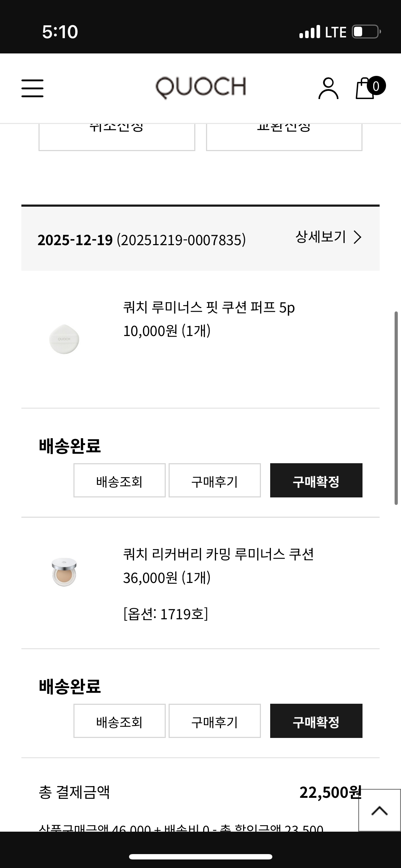401x868 pixels.
Task: Open 퀴치 루미너스 핏 쿠션 퍼프 5p product
Action: click(209, 307)
